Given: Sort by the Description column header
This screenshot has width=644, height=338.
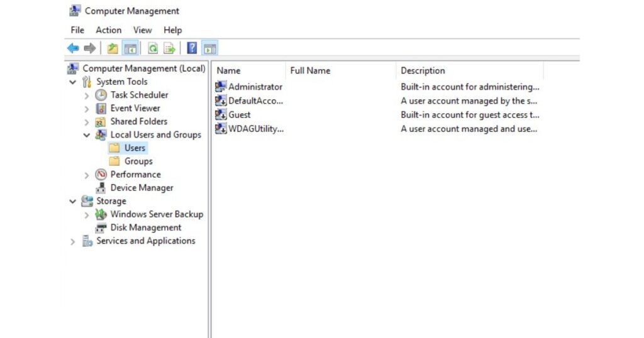Looking at the screenshot, I should pyautogui.click(x=470, y=70).
